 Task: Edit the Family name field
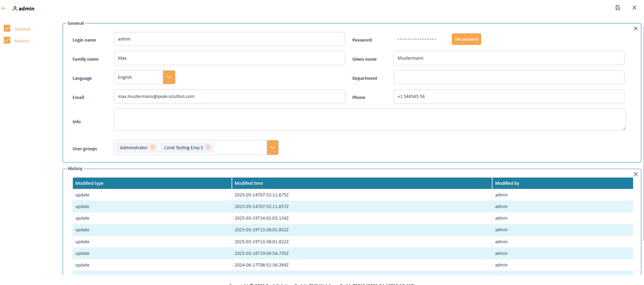coord(229,58)
